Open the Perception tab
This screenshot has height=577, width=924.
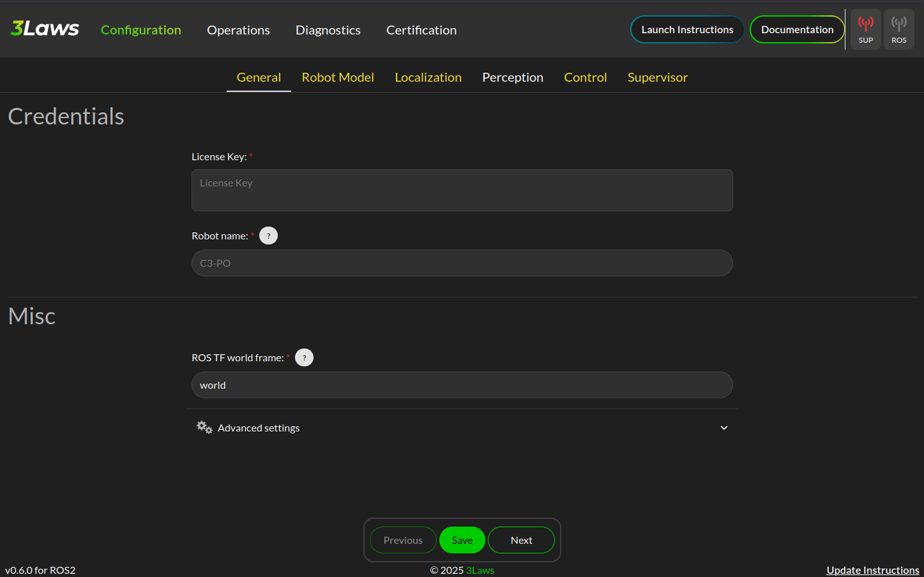click(512, 77)
